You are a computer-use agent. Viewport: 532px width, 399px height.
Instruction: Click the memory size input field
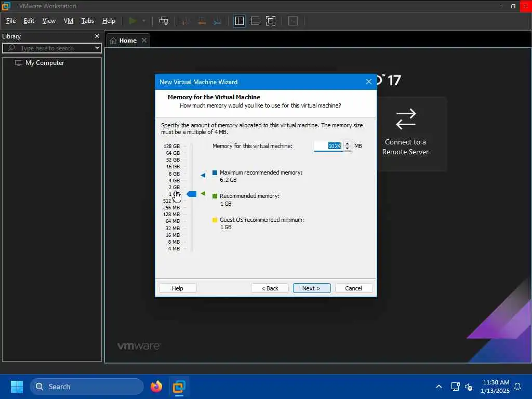point(328,146)
